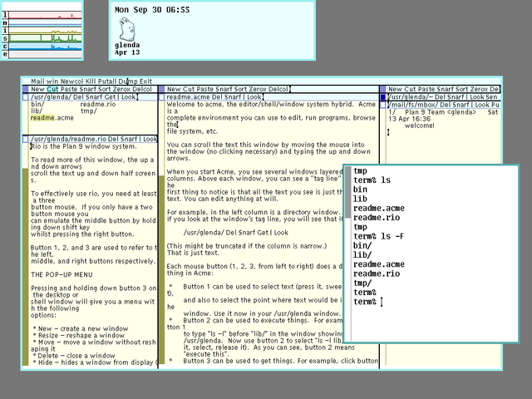Click New in the left column tag

point(37,89)
